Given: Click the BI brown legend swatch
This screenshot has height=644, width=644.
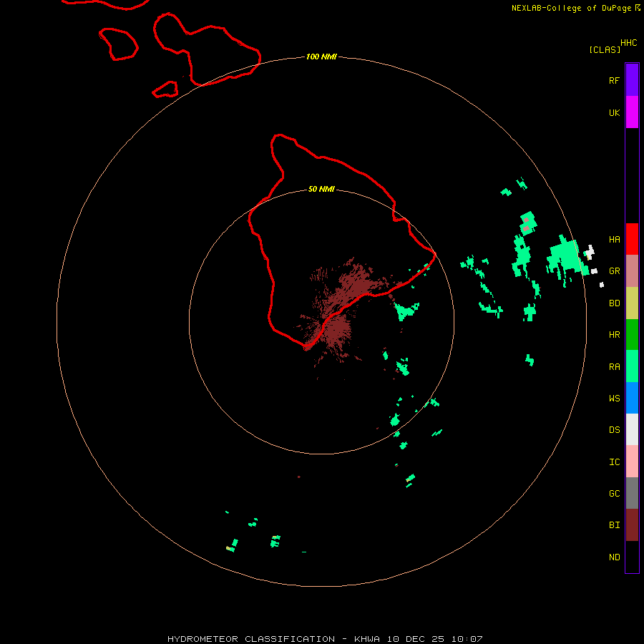Looking at the screenshot, I should click(x=632, y=525).
